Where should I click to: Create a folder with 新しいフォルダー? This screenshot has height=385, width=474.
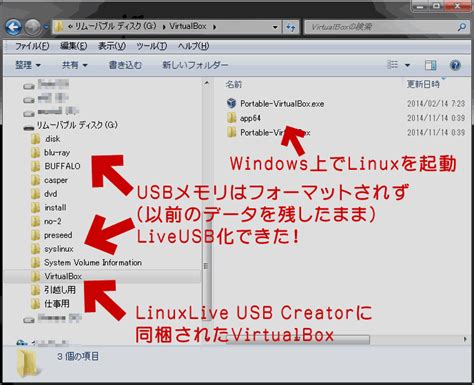point(195,65)
